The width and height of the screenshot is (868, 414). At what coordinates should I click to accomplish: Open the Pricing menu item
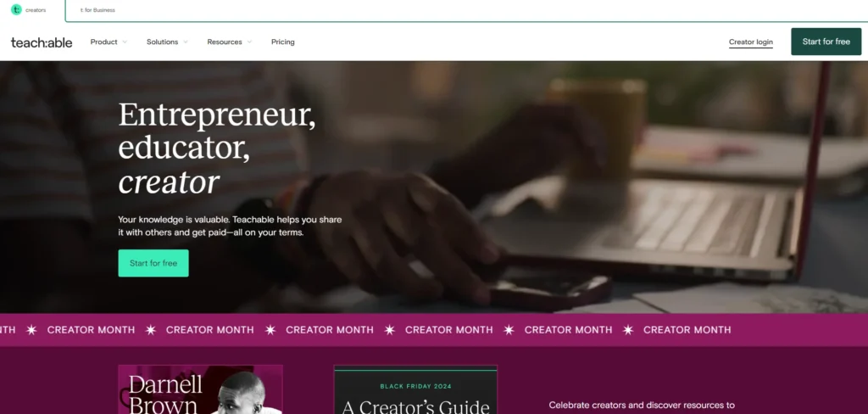pyautogui.click(x=283, y=42)
